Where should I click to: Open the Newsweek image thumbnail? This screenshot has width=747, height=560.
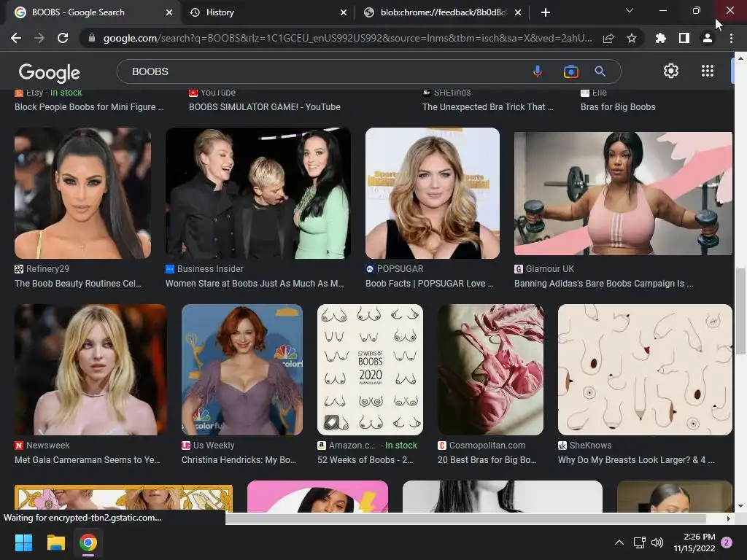tap(91, 370)
